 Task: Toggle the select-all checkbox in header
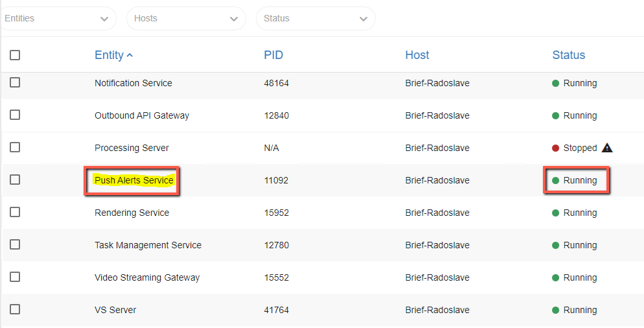15,54
